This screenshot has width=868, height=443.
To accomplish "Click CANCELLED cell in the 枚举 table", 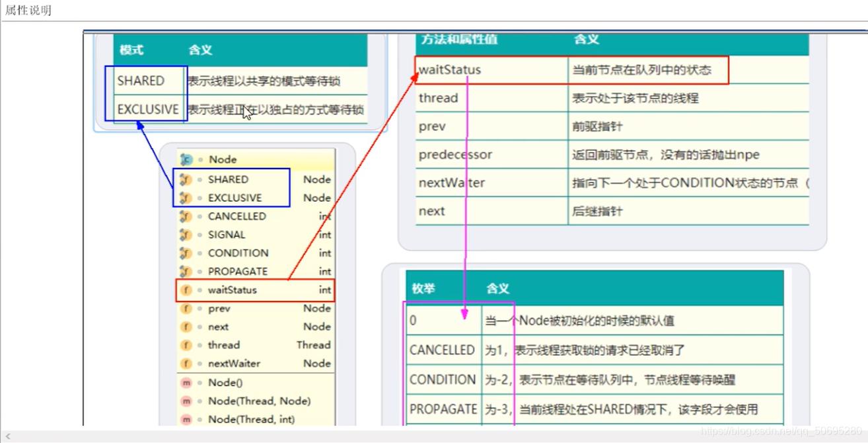I will click(x=443, y=350).
